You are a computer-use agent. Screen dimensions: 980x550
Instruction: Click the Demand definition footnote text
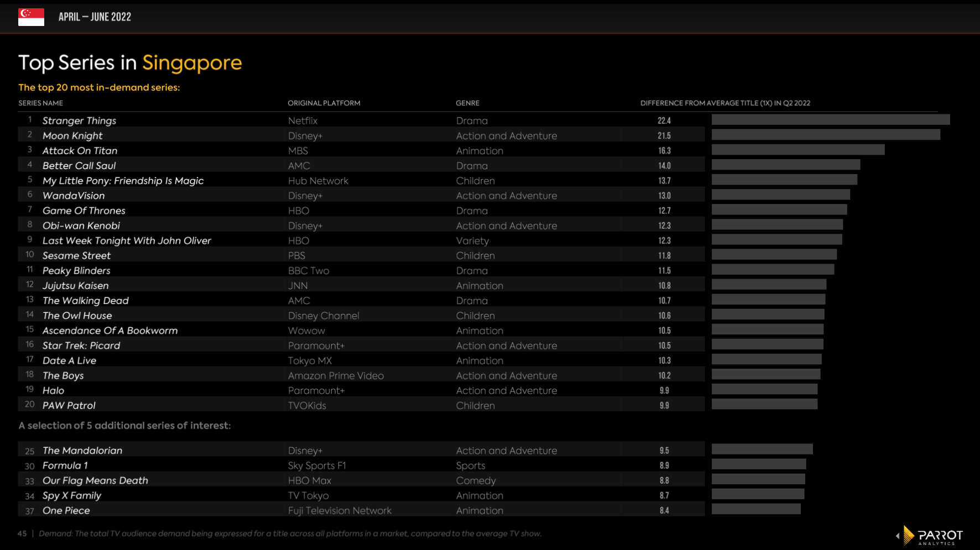(x=290, y=533)
